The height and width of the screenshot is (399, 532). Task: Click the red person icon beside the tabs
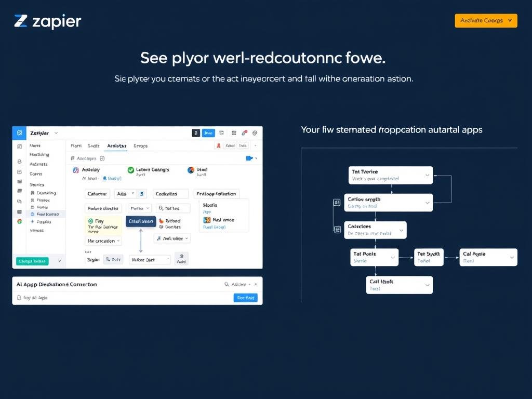(219, 145)
